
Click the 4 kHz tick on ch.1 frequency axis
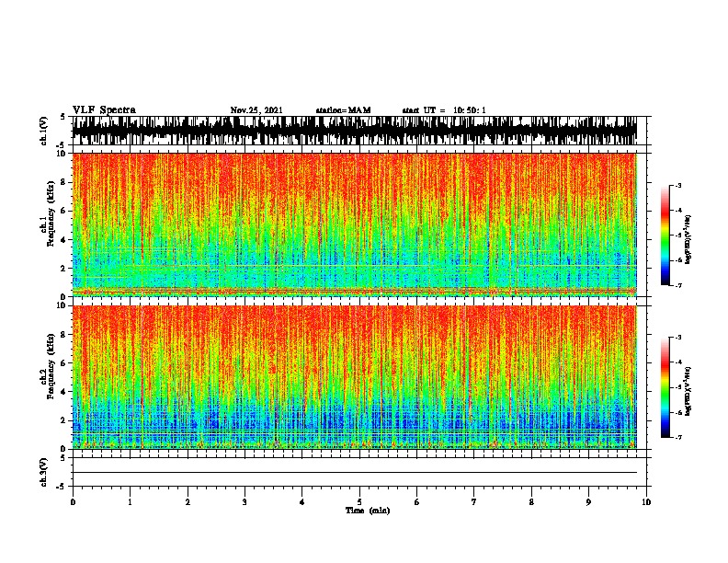(65, 240)
